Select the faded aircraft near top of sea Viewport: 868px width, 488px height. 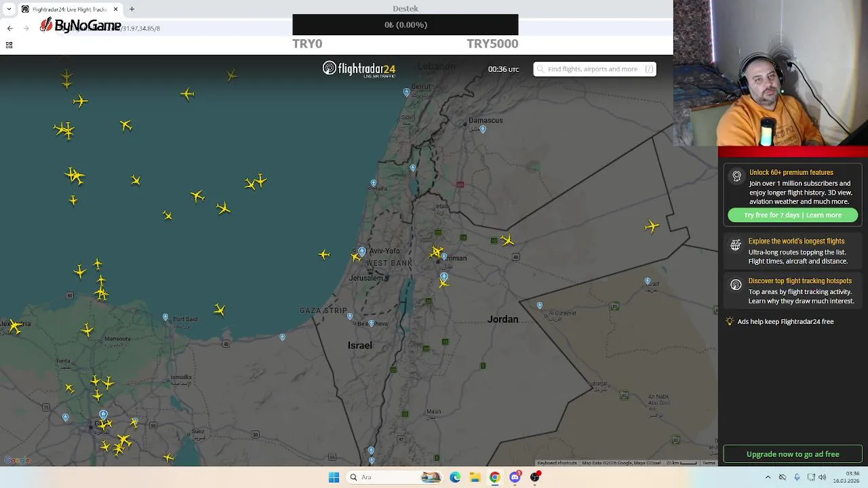232,75
